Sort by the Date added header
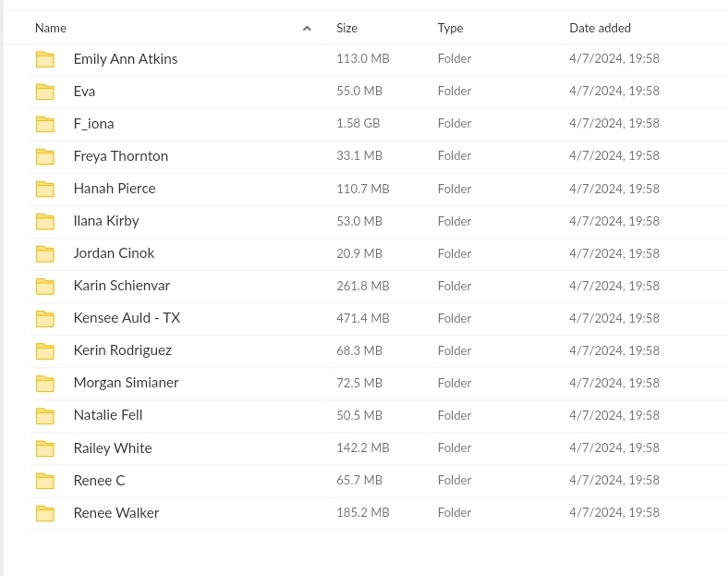728x576 pixels. pyautogui.click(x=600, y=28)
